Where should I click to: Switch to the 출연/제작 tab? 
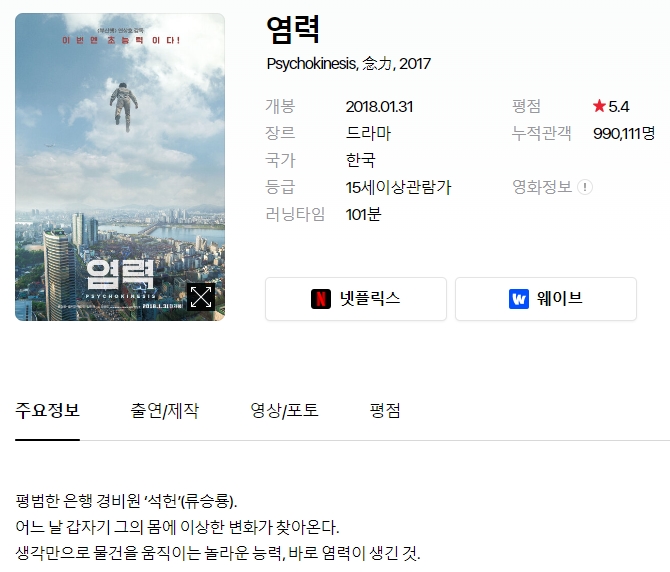coord(165,411)
